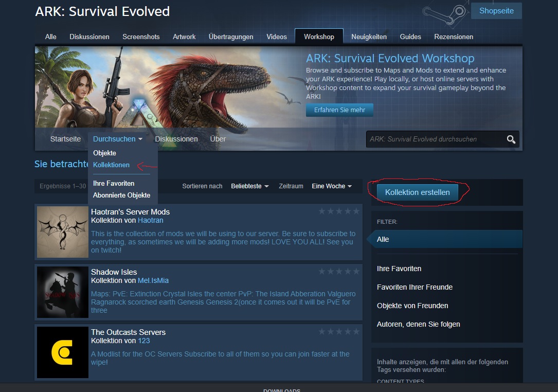Open The Outcasts Servers collection title
Viewport: 558px width, 392px height.
tap(128, 332)
